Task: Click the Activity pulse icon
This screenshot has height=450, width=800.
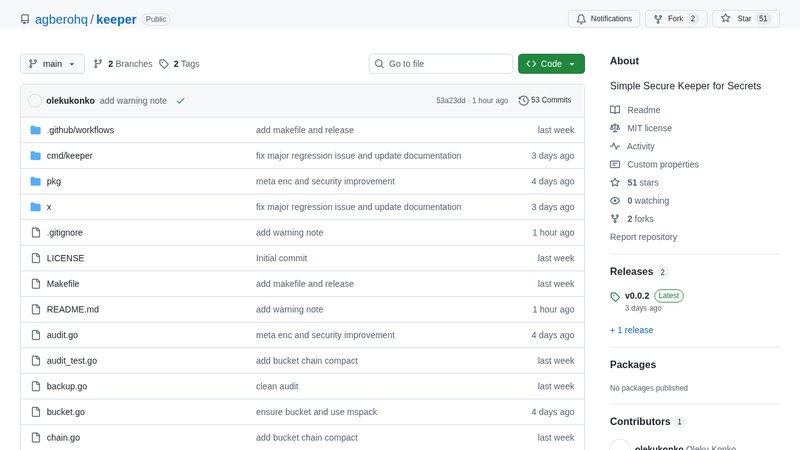Action: coord(615,146)
